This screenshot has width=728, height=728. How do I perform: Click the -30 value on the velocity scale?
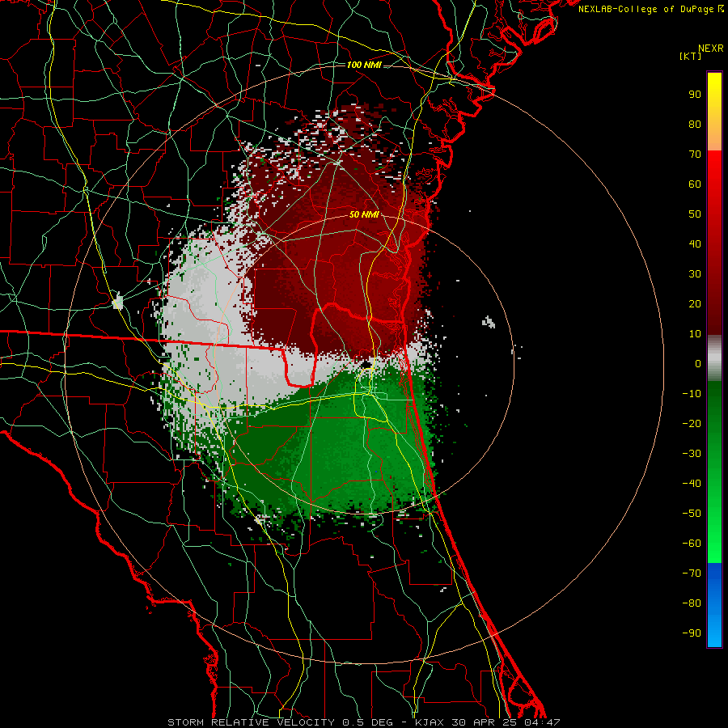(692, 454)
